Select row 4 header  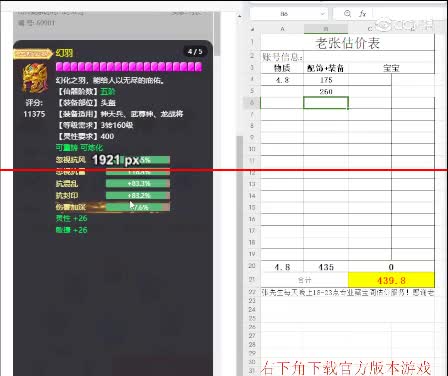(252, 79)
